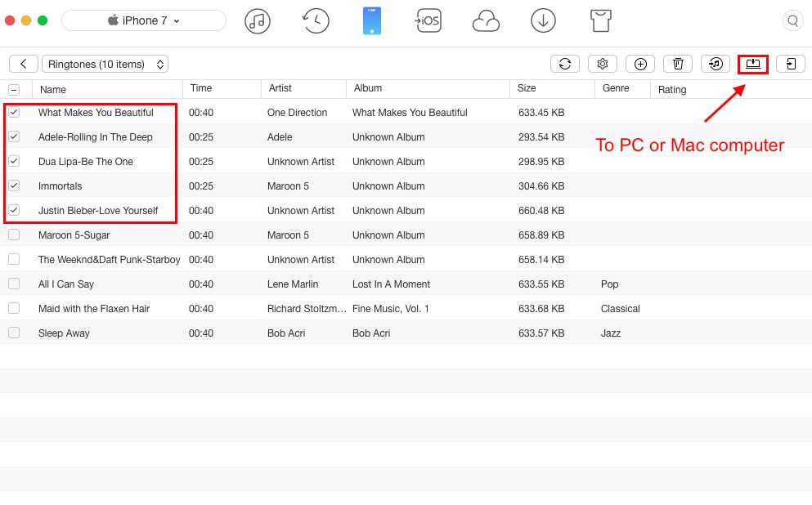812x505 pixels.
Task: Check The Weeknd&Daft Punk-Starboy checkbox
Action: pyautogui.click(x=14, y=259)
